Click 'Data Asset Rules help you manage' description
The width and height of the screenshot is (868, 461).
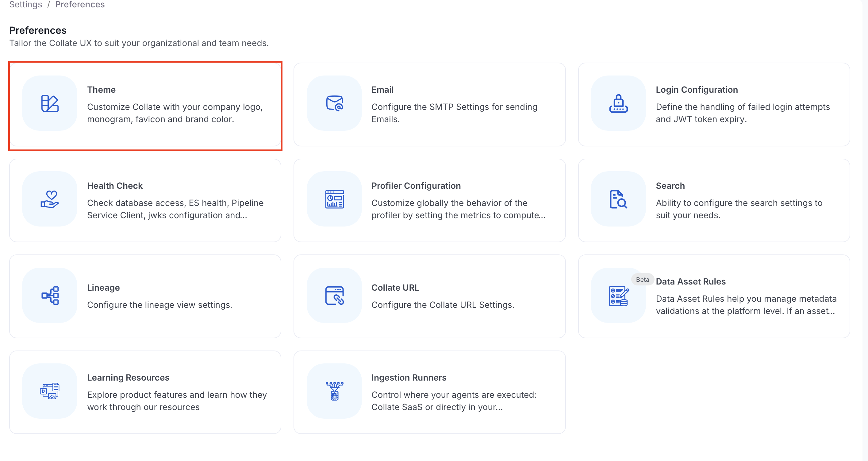[x=746, y=305]
